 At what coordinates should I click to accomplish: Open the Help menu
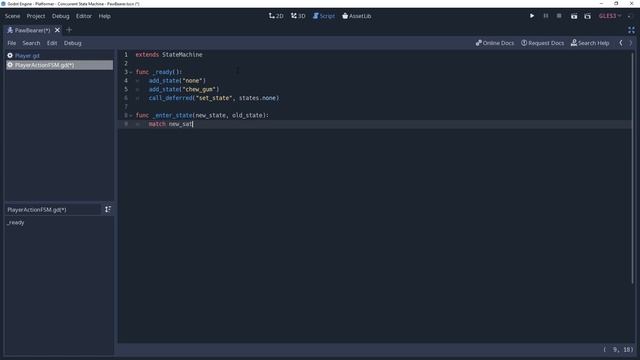click(104, 16)
